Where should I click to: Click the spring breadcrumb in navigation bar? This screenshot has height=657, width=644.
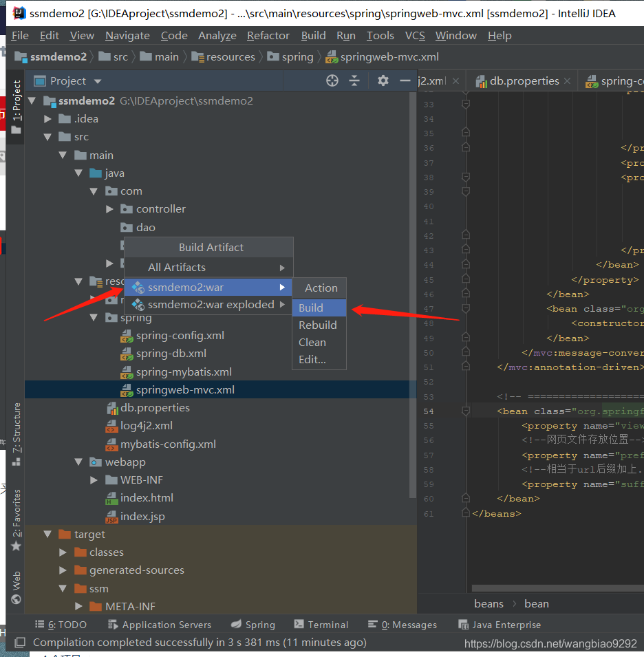click(x=290, y=56)
